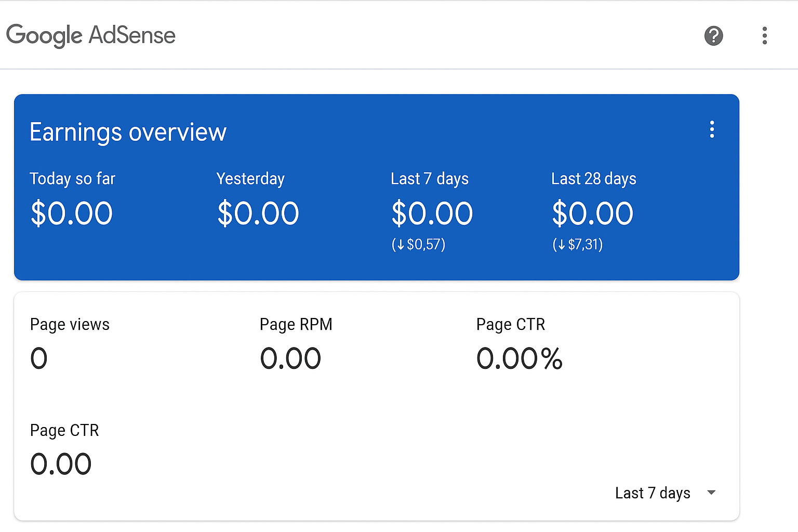The width and height of the screenshot is (798, 532).
Task: Click the $0.00 under Yesterday
Action: 258,213
